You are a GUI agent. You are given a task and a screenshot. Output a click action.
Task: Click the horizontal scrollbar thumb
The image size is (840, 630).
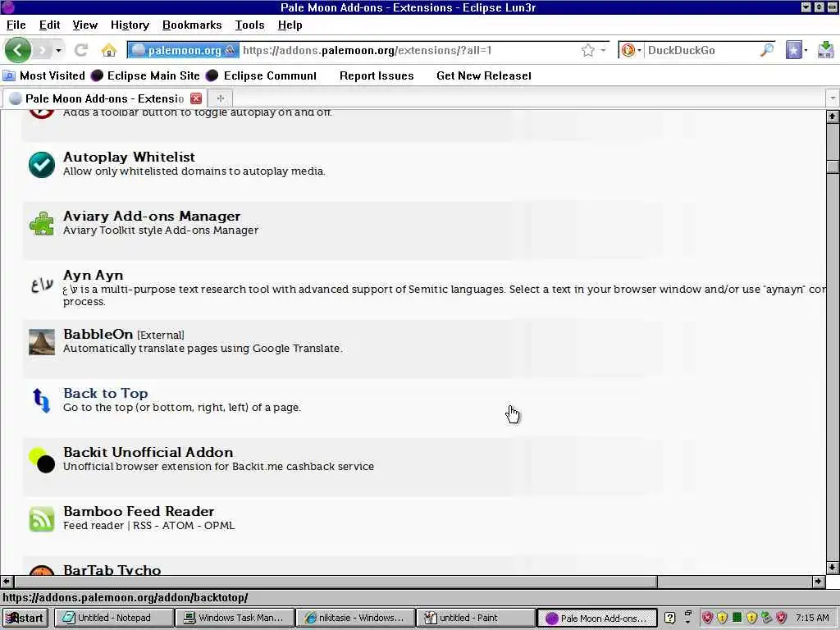tap(336, 582)
